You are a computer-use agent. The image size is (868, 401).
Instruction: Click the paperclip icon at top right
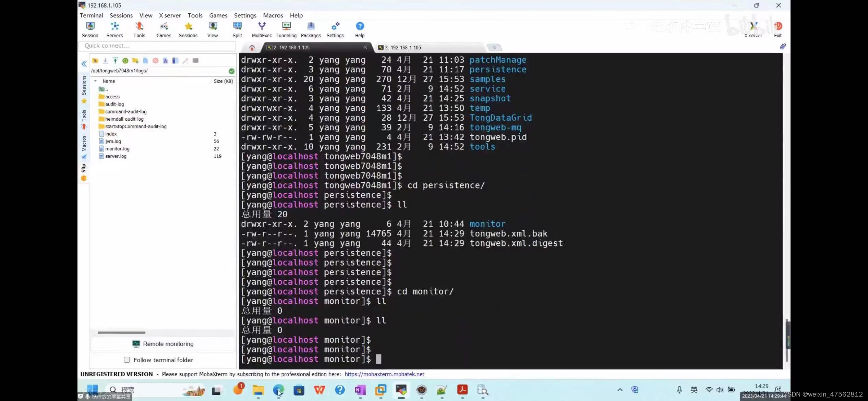(783, 46)
